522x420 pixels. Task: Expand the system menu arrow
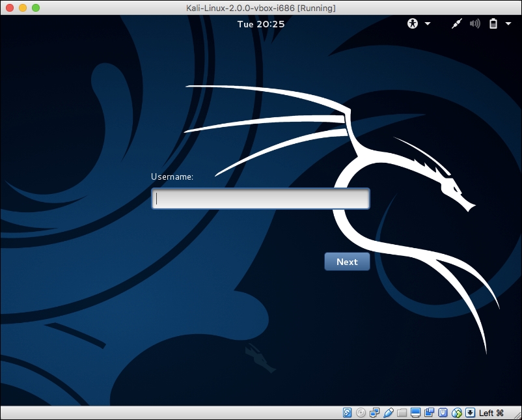508,23
